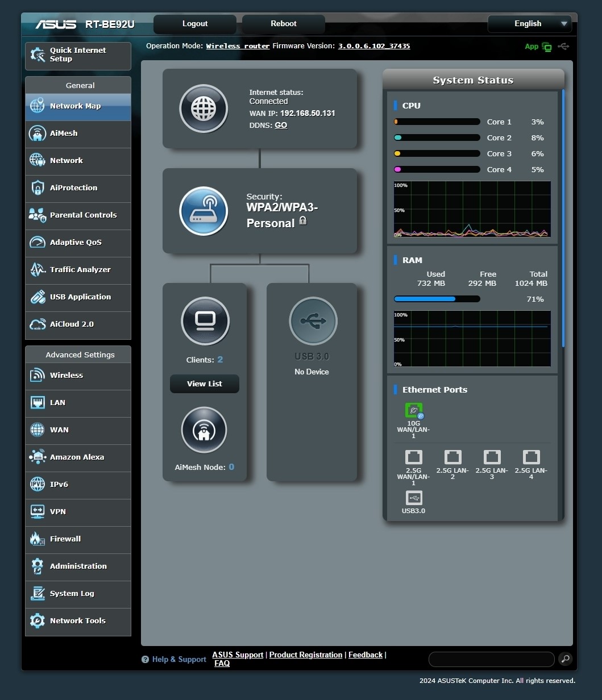Click the USB status icon in header
Screen dimensions: 602x700
click(563, 46)
